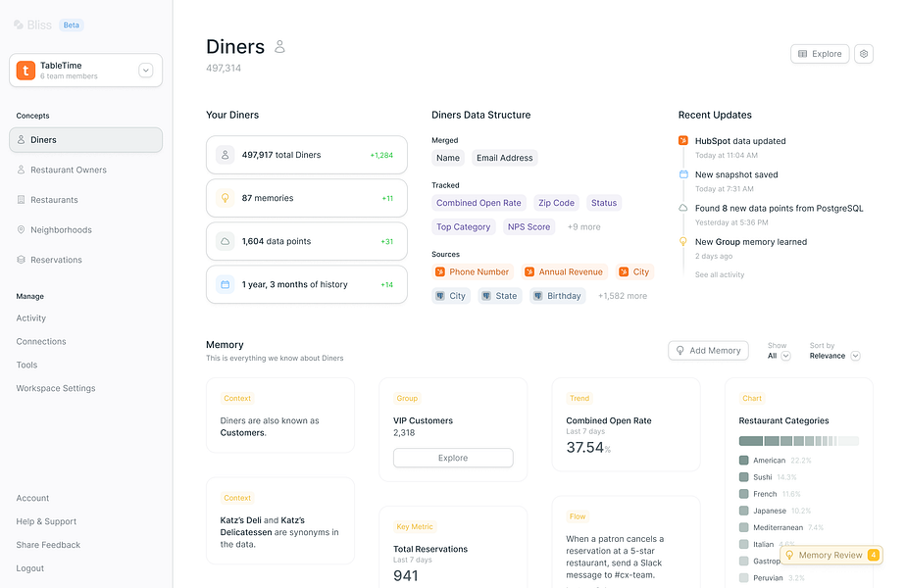
Task: Click the French category color swatch
Action: [743, 494]
